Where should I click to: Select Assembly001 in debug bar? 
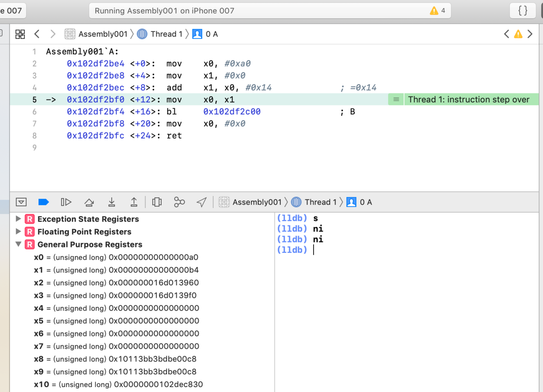pos(250,202)
